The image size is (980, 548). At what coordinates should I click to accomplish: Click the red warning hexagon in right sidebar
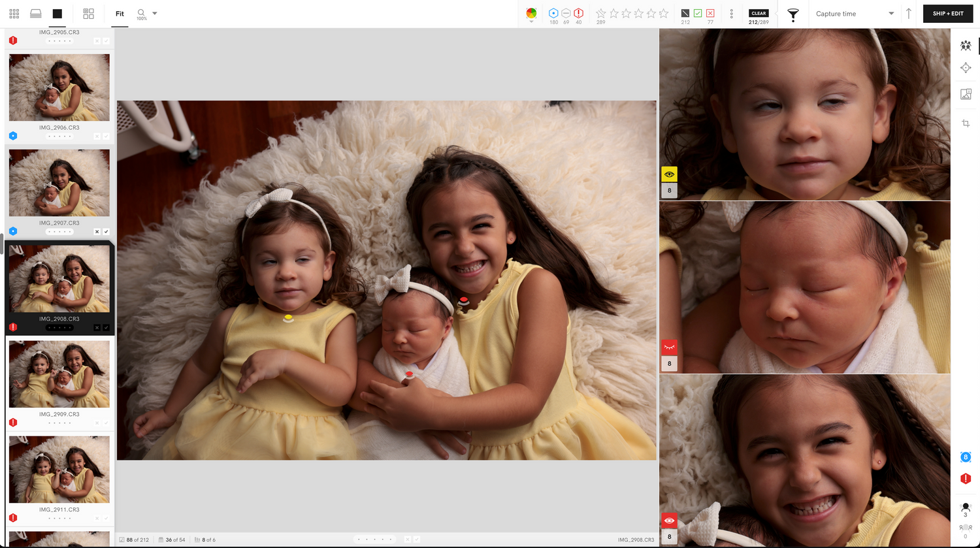tap(966, 479)
